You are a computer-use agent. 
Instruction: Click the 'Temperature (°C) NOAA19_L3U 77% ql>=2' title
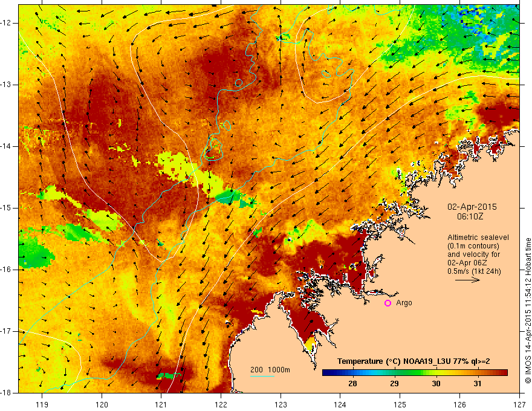point(414,361)
